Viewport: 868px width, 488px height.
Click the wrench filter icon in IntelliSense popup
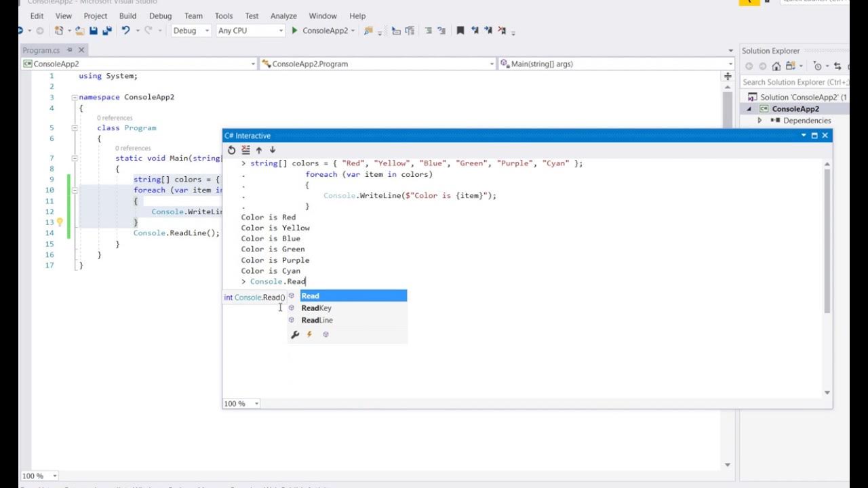click(x=295, y=334)
